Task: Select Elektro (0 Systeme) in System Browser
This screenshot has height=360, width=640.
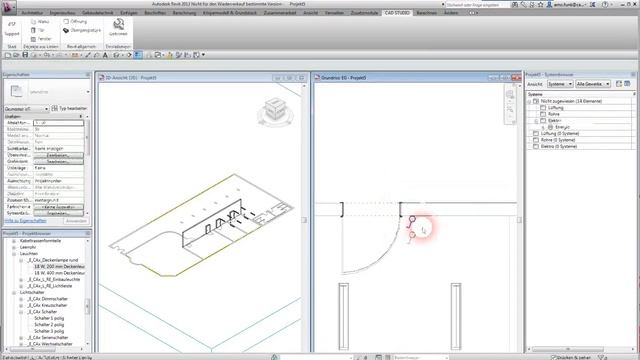Action: click(559, 147)
